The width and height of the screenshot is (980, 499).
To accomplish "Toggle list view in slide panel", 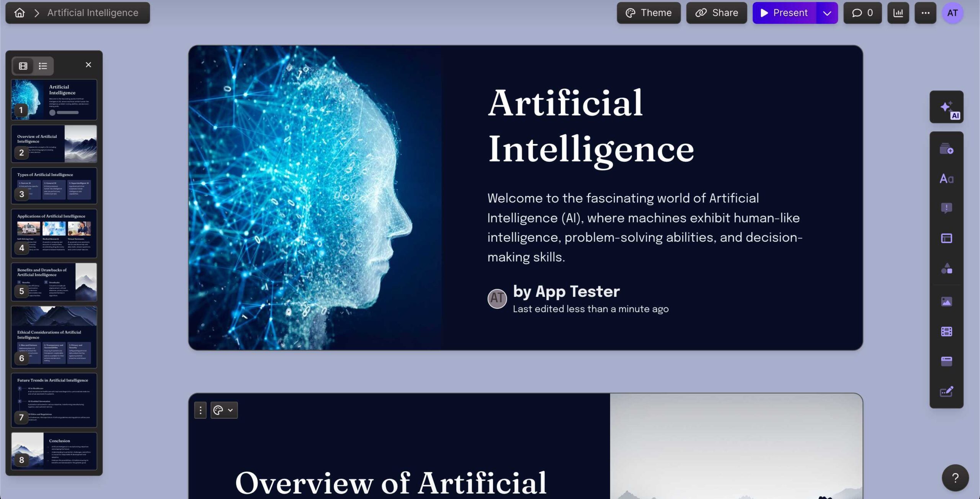I will click(x=42, y=65).
